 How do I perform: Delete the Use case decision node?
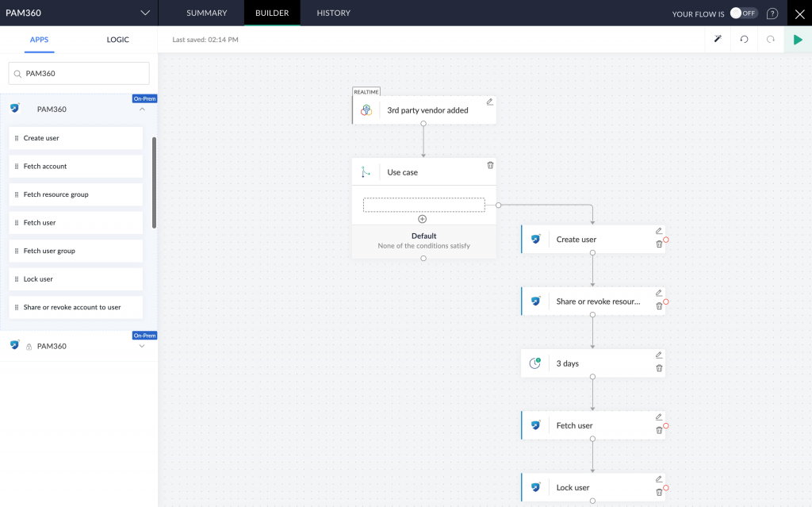coord(490,165)
